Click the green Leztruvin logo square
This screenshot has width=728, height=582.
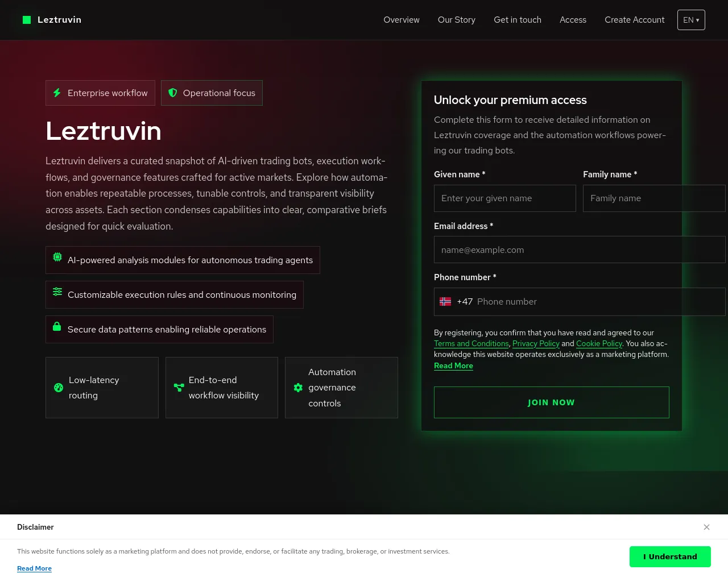point(27,20)
